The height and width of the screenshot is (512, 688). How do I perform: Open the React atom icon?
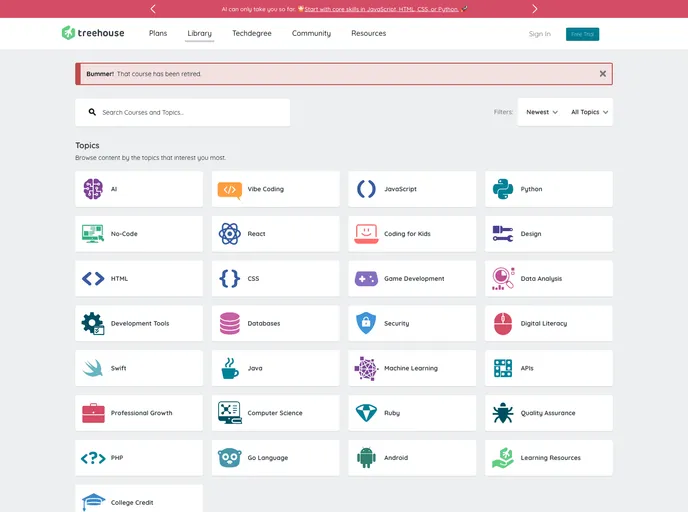(229, 234)
